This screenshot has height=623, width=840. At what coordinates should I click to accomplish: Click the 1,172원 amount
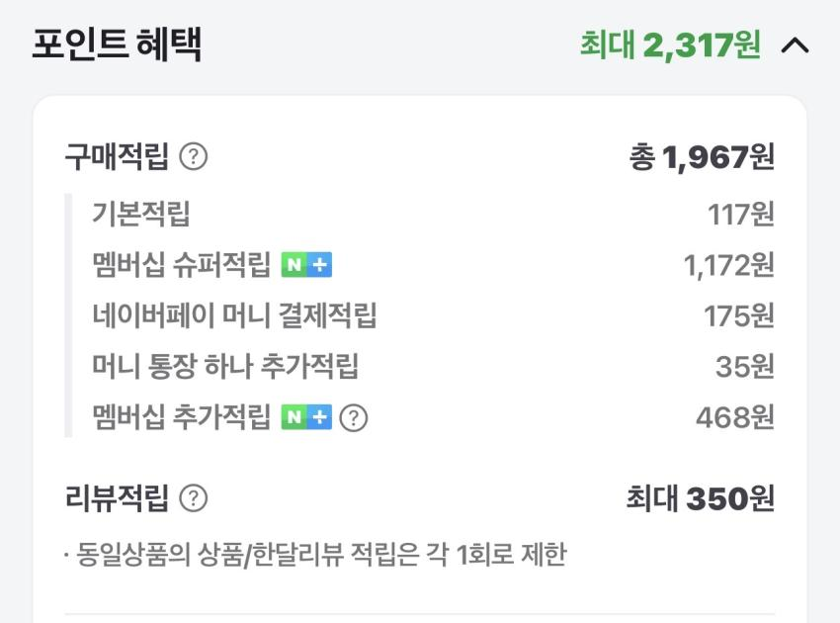(728, 265)
